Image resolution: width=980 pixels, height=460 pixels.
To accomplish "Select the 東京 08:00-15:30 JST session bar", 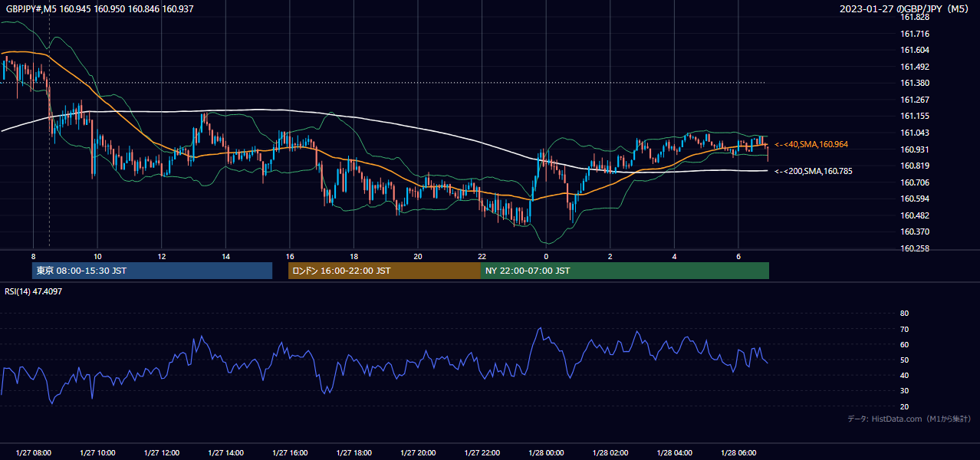I will point(152,271).
